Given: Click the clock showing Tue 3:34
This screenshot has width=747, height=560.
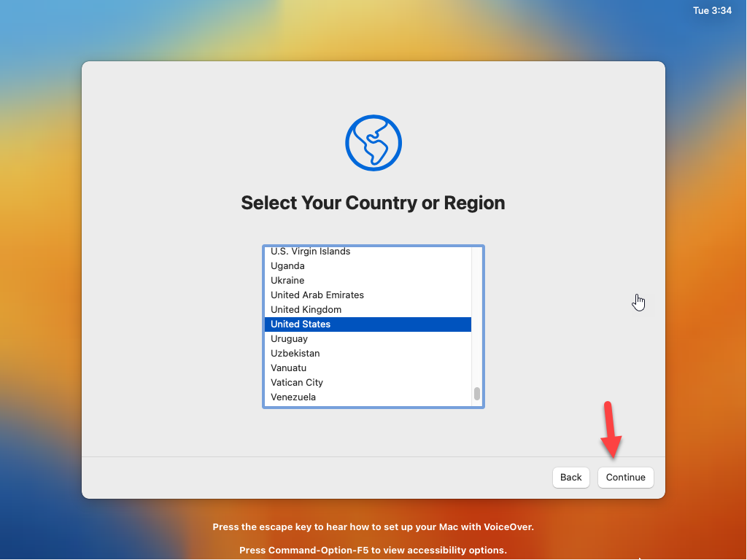Looking at the screenshot, I should [712, 10].
